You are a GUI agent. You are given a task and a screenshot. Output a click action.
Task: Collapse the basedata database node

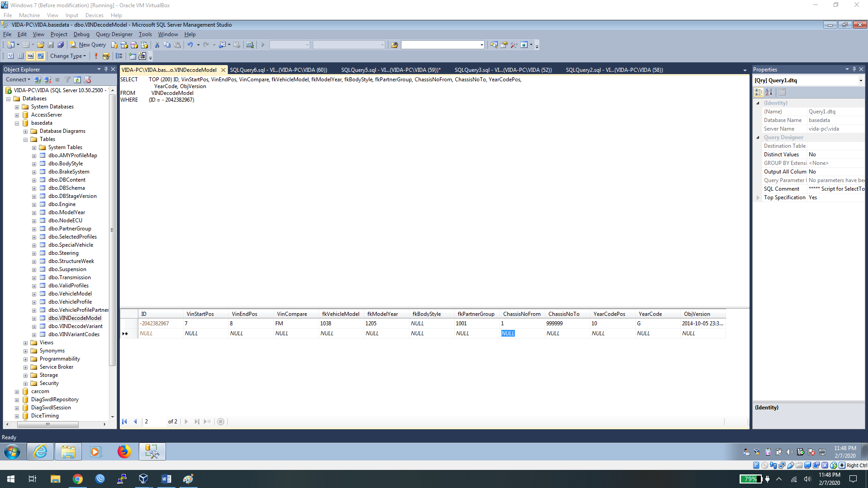click(x=17, y=123)
